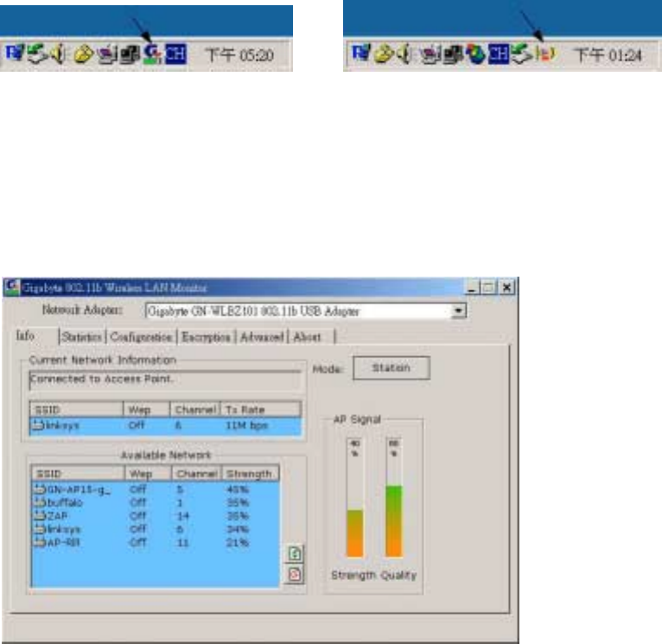Click network icon next to buffalo SSID
Screen dimensions: 662x644
point(39,502)
